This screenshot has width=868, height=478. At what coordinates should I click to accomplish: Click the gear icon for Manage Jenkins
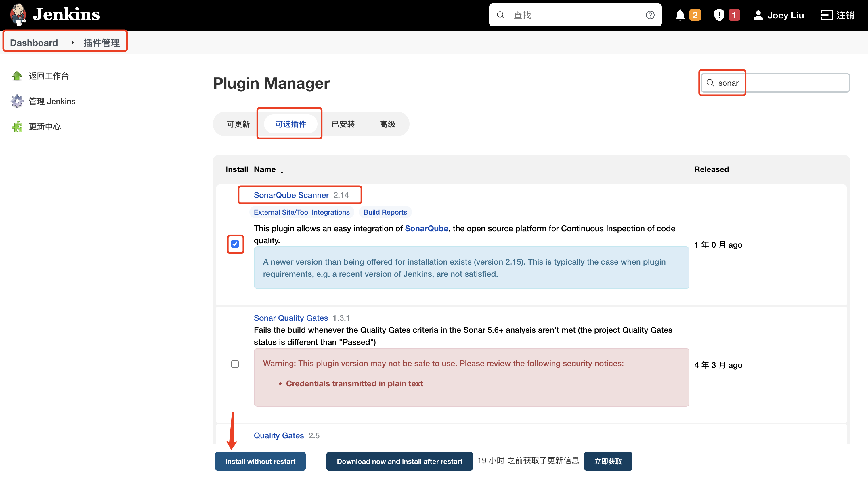coord(17,101)
